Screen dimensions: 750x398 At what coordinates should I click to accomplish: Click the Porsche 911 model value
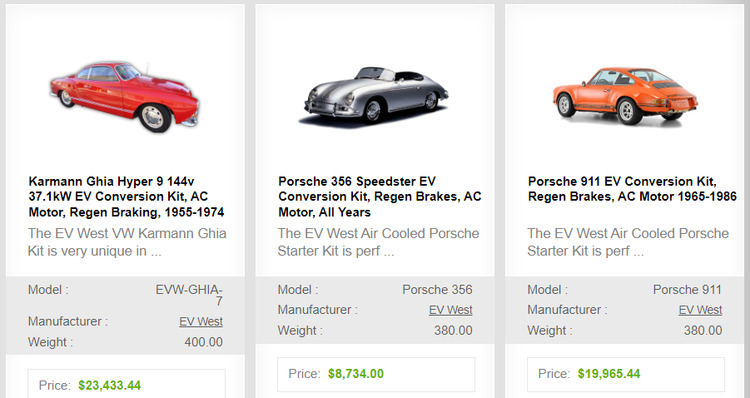(x=687, y=290)
